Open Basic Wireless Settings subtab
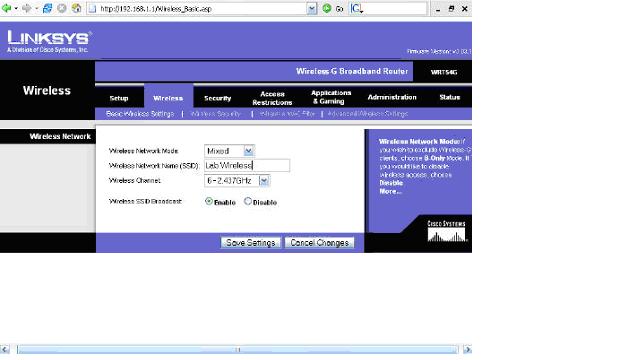The width and height of the screenshot is (640, 360). pyautogui.click(x=140, y=114)
